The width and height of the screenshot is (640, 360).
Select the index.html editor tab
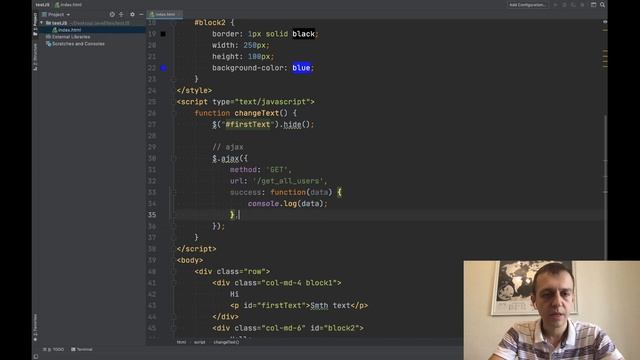pyautogui.click(x=164, y=14)
